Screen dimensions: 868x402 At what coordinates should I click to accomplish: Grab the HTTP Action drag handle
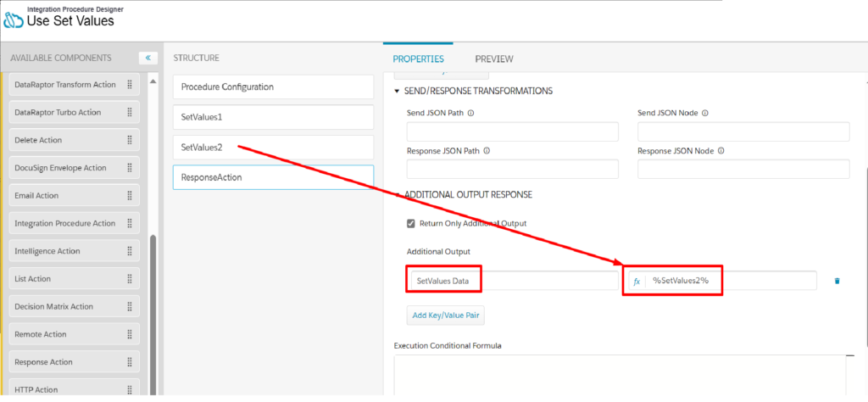click(130, 390)
